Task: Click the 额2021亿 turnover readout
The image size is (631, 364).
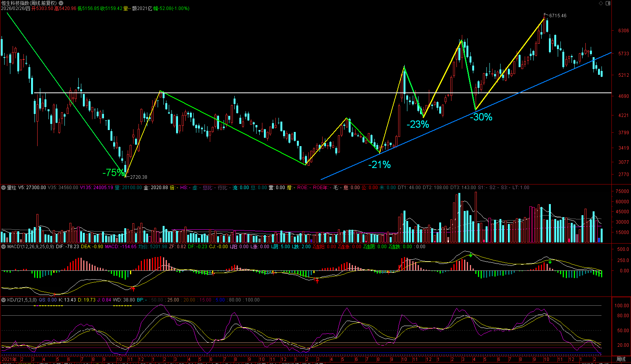Action: [x=142, y=8]
